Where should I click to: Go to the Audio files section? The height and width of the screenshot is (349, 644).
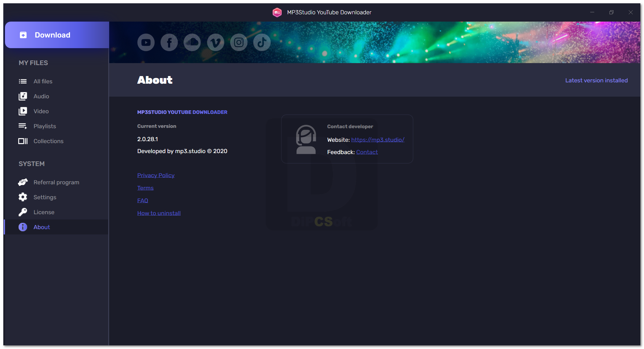coord(56,96)
